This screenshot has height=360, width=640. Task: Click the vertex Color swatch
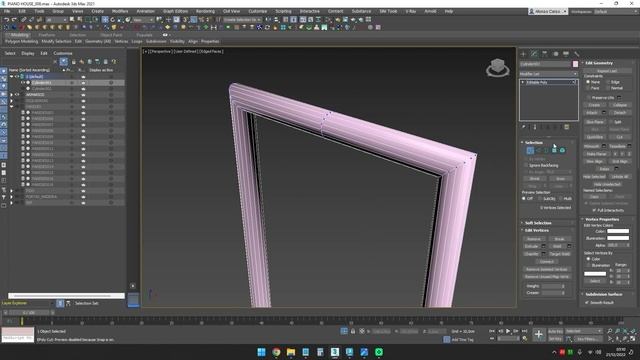pyautogui.click(x=618, y=231)
